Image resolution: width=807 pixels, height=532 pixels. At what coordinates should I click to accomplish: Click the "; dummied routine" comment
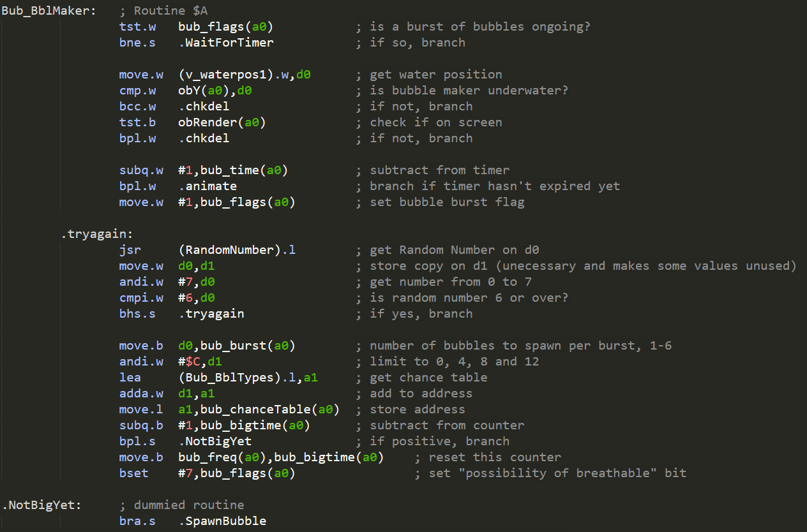(181, 505)
